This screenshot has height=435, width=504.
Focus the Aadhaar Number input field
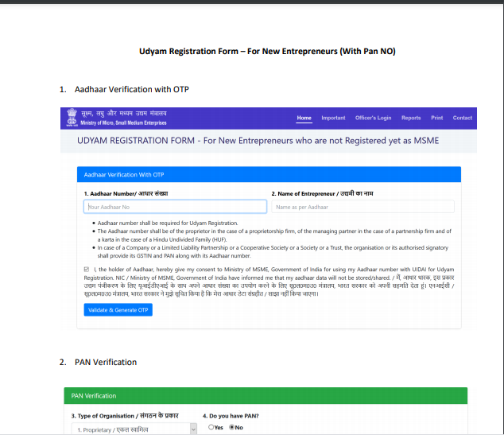175,207
